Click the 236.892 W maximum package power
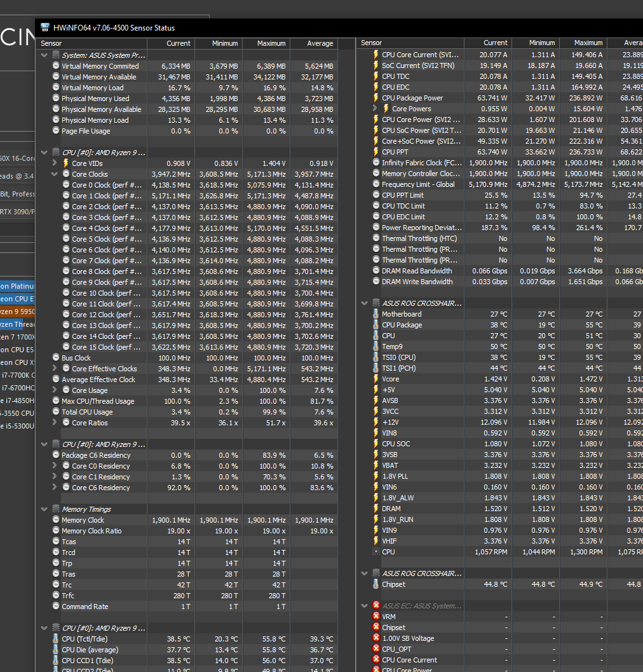This screenshot has width=643, height=672. pyautogui.click(x=586, y=98)
